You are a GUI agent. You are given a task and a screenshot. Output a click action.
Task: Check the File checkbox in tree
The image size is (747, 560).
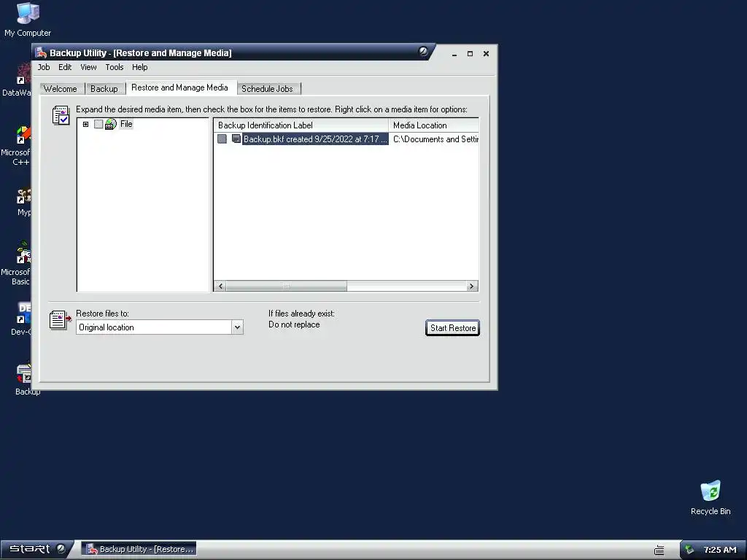coord(98,124)
